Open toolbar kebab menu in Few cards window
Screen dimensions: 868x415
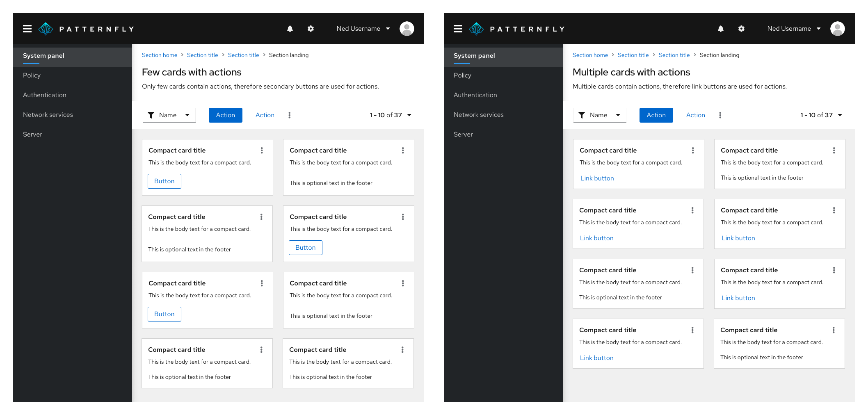pos(290,115)
